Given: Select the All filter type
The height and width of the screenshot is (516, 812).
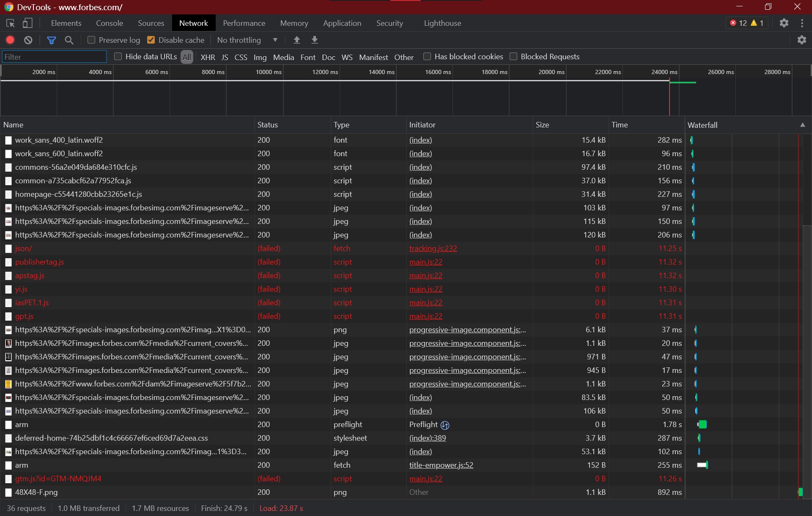Looking at the screenshot, I should (x=187, y=57).
